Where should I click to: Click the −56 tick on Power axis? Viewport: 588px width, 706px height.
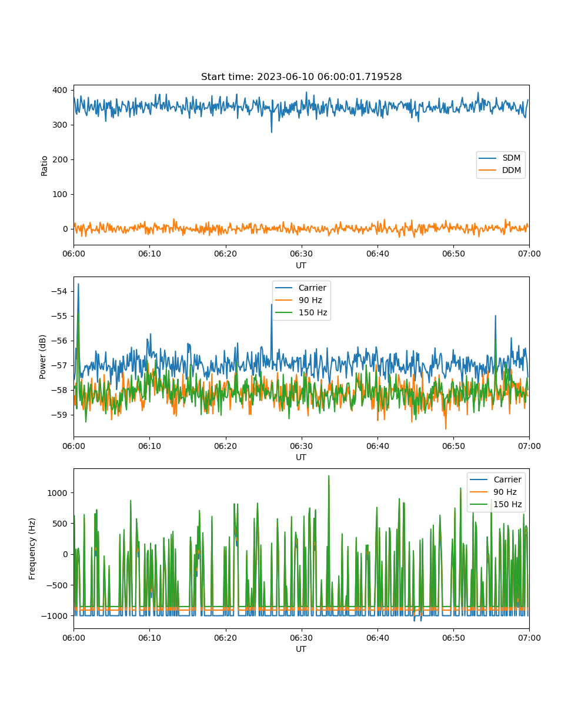(60, 341)
